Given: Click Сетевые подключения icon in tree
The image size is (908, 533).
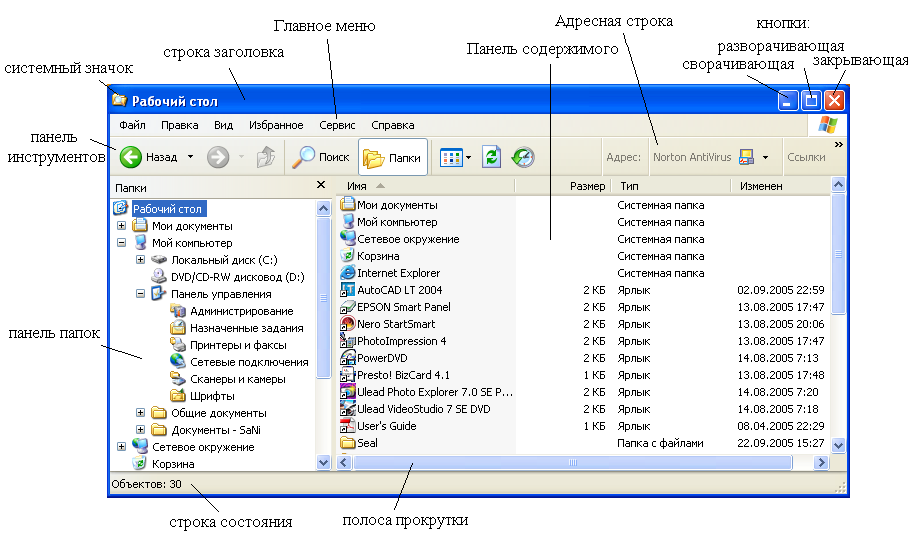Looking at the screenshot, I should point(178,362).
